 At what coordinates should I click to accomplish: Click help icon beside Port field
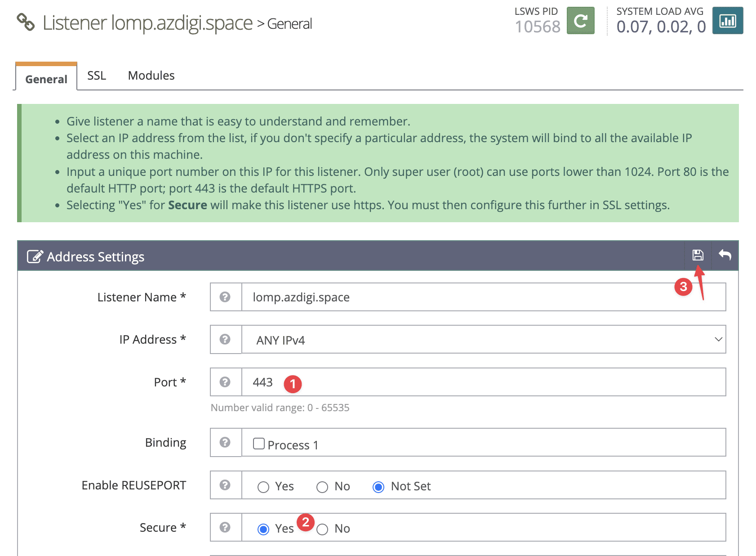(x=225, y=382)
